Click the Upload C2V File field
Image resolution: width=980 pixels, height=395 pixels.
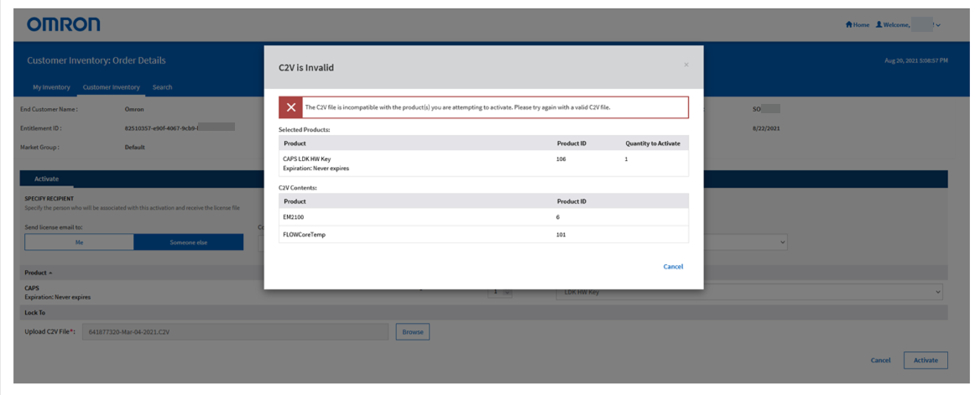[x=236, y=332]
